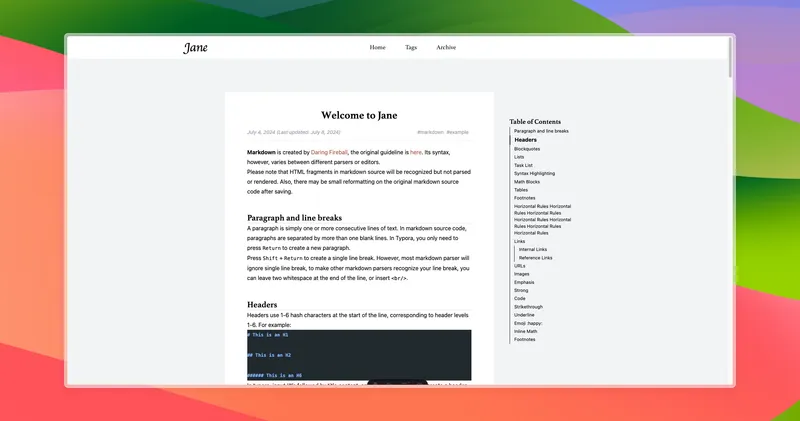This screenshot has height=421, width=800.
Task: Click the page's vertical scrollbar
Action: (730, 60)
